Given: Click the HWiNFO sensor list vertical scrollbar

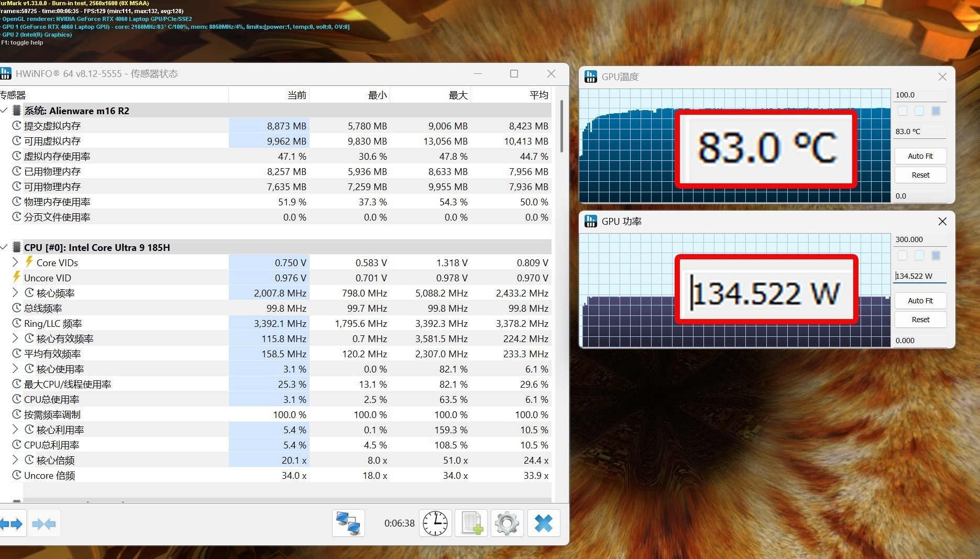Looking at the screenshot, I should pos(561,126).
